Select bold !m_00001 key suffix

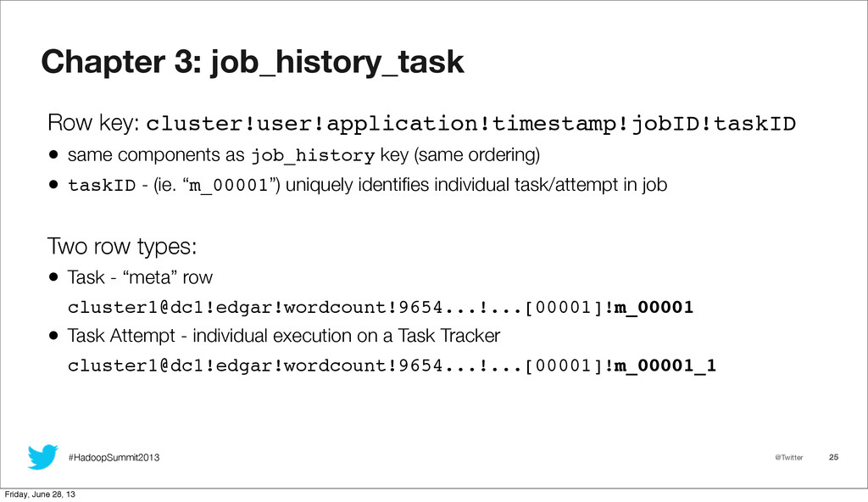point(648,308)
